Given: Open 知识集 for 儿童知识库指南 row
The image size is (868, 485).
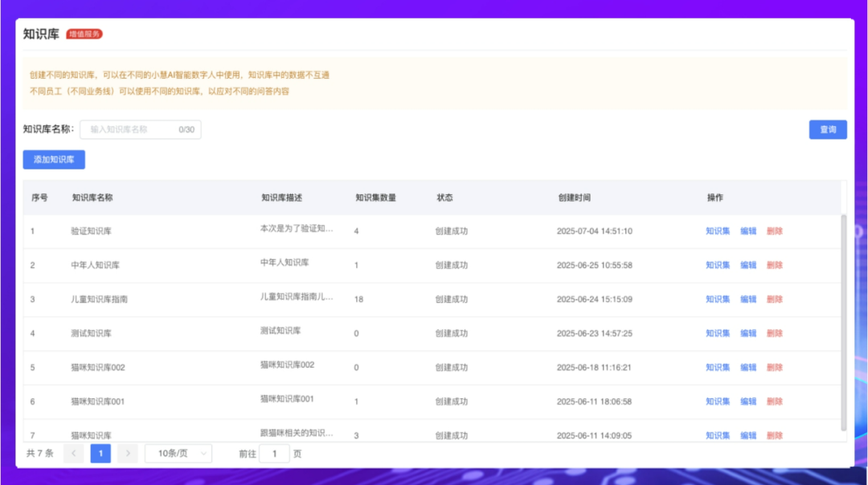Looking at the screenshot, I should [x=718, y=300].
